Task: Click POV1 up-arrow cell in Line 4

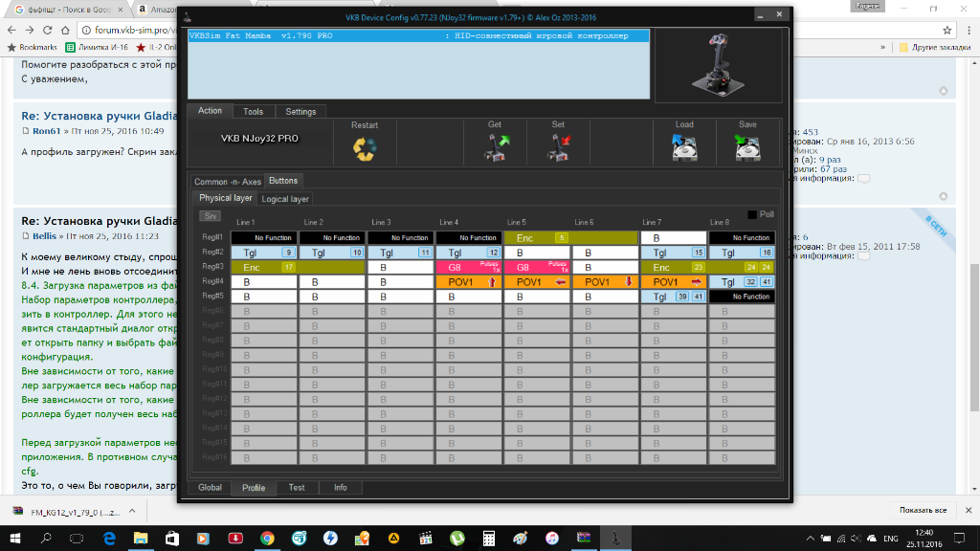Action: pos(468,282)
